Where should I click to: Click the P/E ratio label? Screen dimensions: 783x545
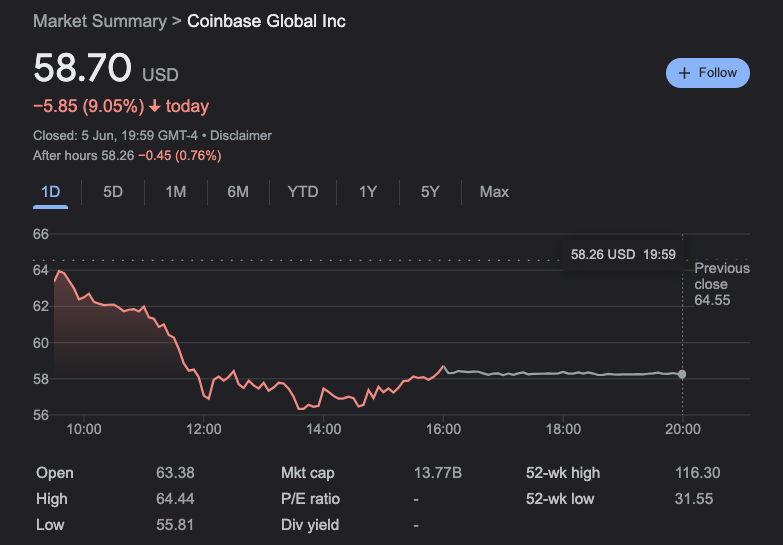[310, 499]
